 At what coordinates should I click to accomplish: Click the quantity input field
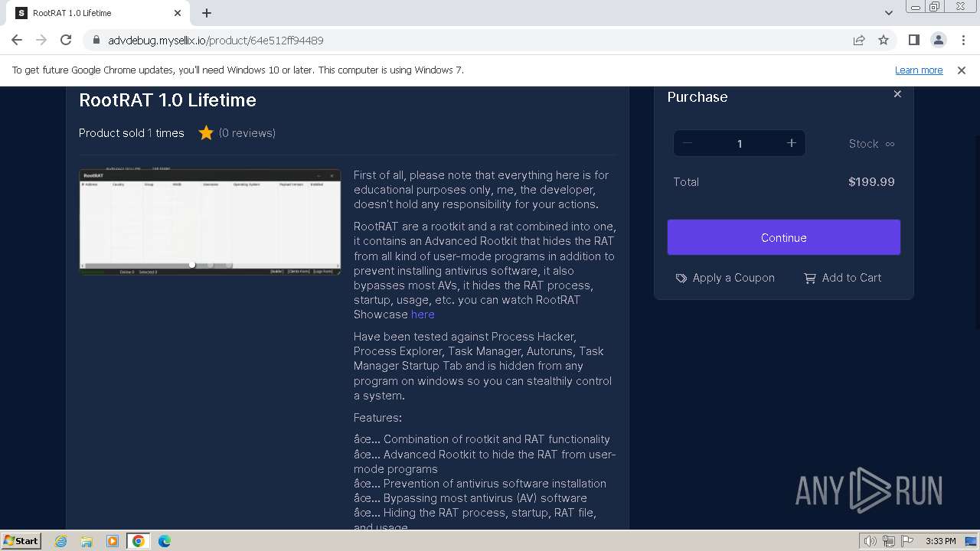pyautogui.click(x=740, y=143)
